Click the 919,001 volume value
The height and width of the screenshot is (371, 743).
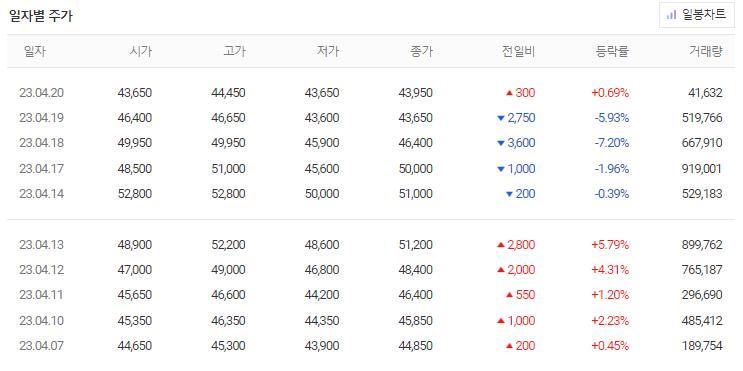click(x=701, y=169)
